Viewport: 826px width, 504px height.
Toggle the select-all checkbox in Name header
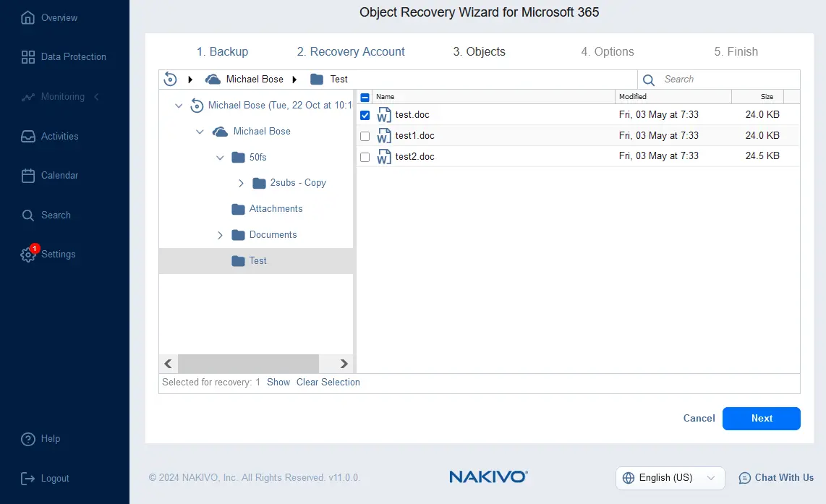365,98
